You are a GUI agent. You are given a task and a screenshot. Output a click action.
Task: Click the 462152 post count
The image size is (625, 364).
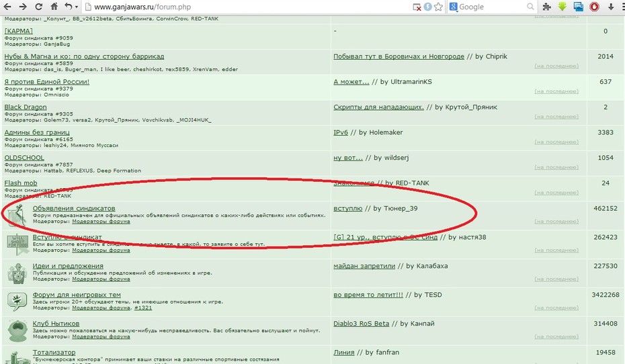pyautogui.click(x=606, y=208)
